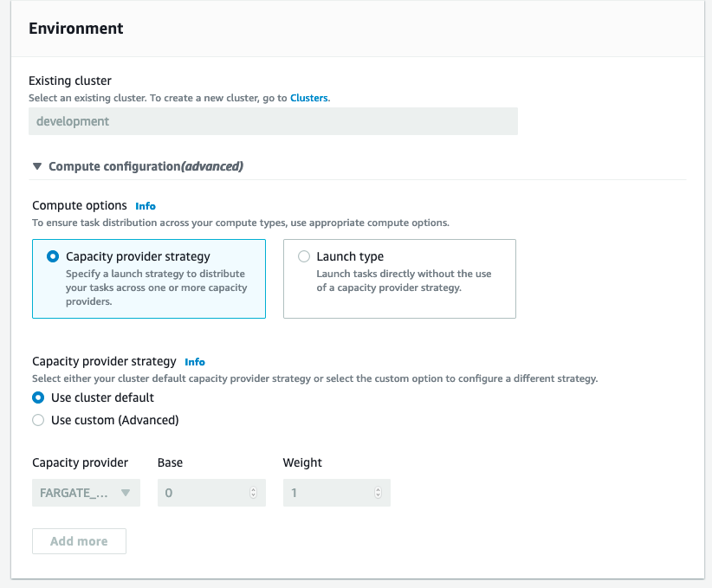Viewport: 712px width, 588px height.
Task: Open the Capacity provider FARGATE dropdown
Action: point(85,493)
